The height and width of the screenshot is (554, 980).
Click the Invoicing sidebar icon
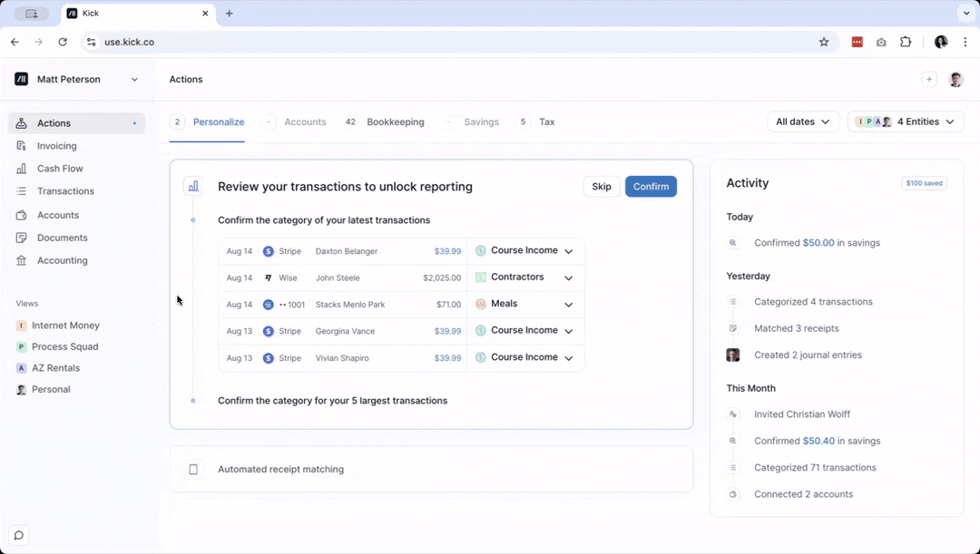(21, 146)
